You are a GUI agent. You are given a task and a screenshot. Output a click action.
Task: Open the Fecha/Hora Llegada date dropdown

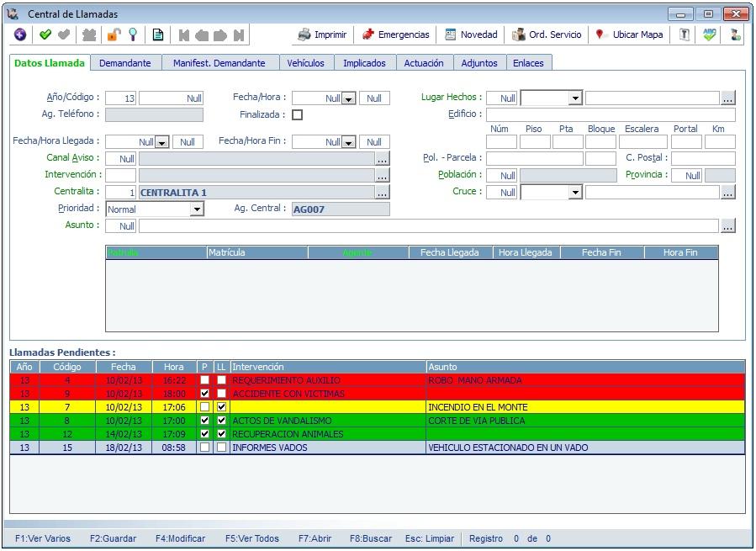(x=162, y=142)
